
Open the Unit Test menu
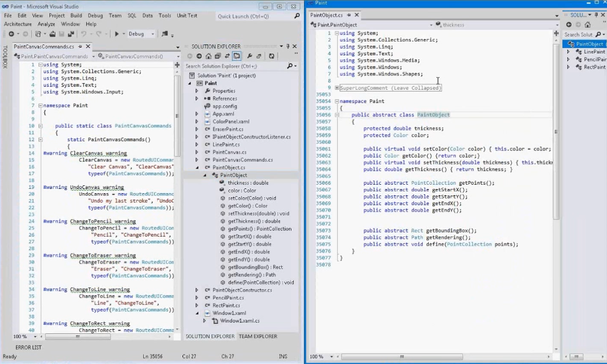[187, 16]
